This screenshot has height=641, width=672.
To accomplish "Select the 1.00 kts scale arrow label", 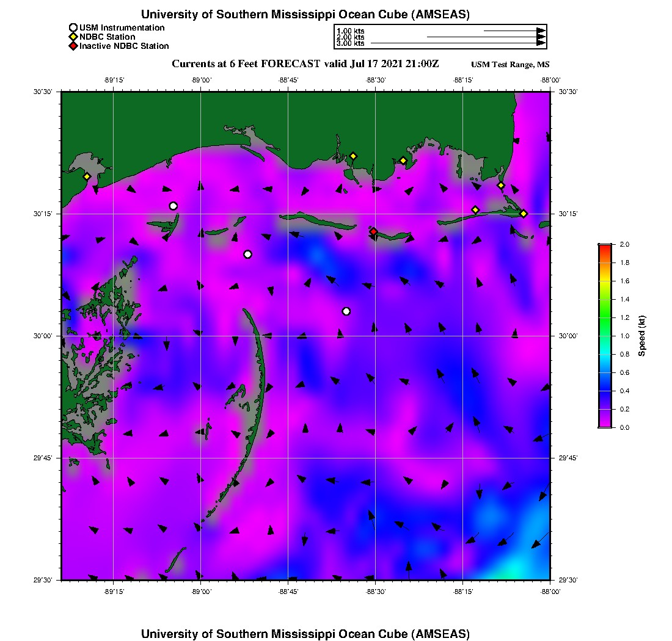I will tap(351, 31).
